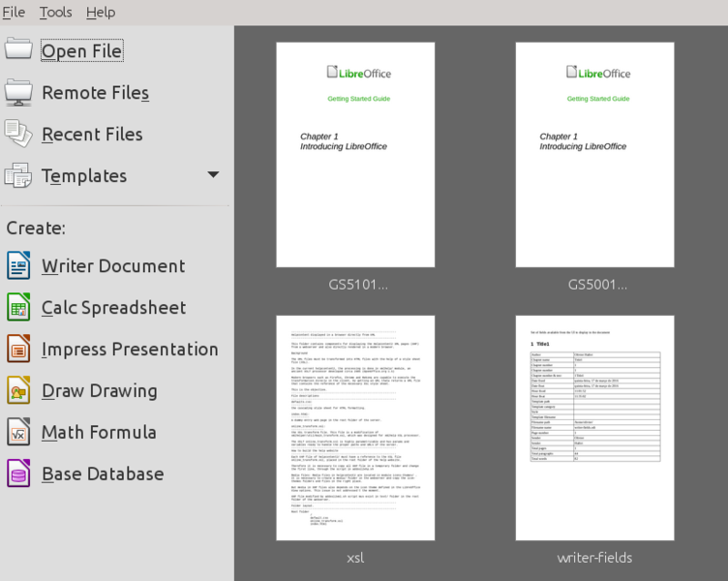728x581 pixels.
Task: Click the Writer Document icon
Action: point(18,265)
